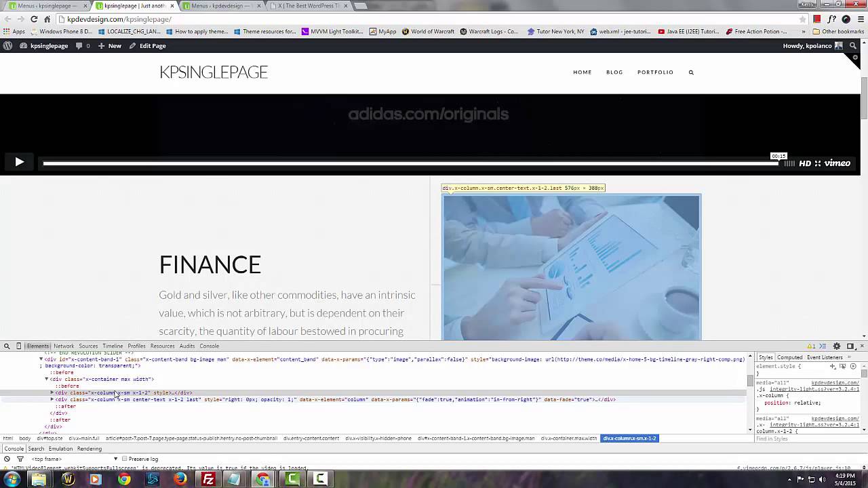Open Apps bookmarks shortcut
The image size is (868, 488).
click(x=14, y=31)
